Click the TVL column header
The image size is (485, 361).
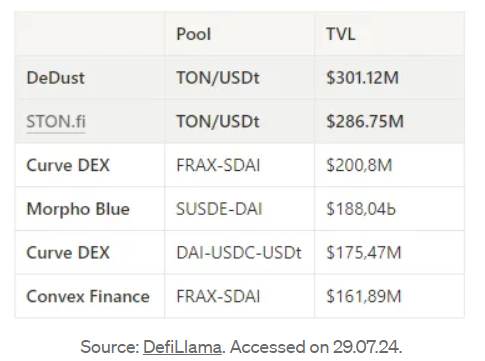(341, 34)
